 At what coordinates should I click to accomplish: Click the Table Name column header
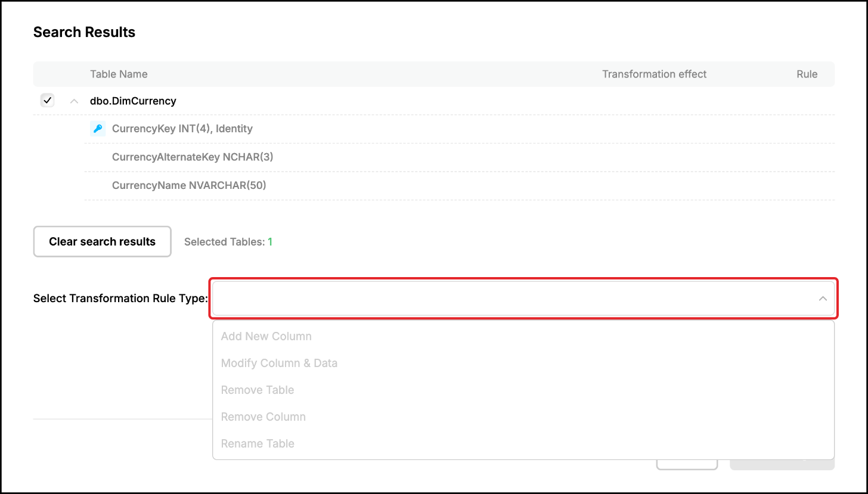click(x=119, y=74)
